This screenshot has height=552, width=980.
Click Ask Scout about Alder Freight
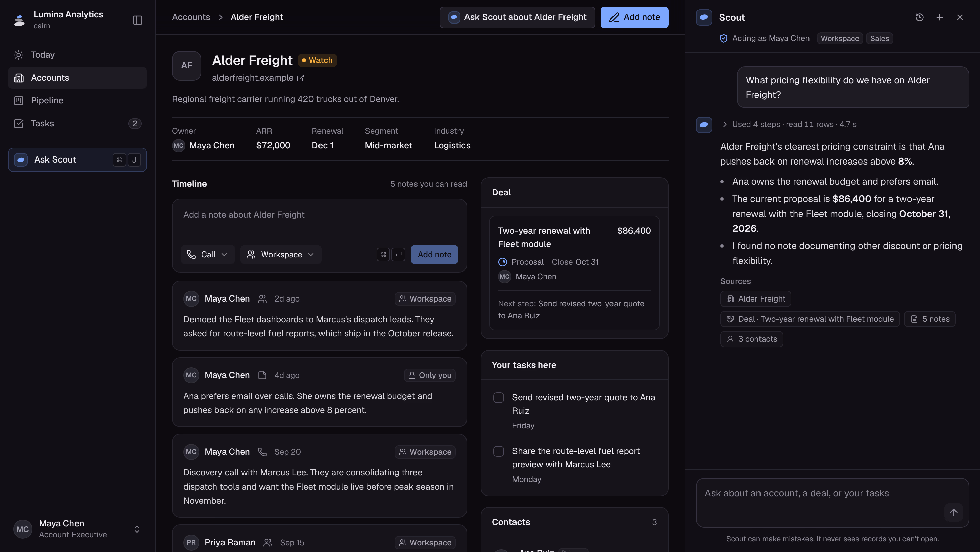(518, 17)
